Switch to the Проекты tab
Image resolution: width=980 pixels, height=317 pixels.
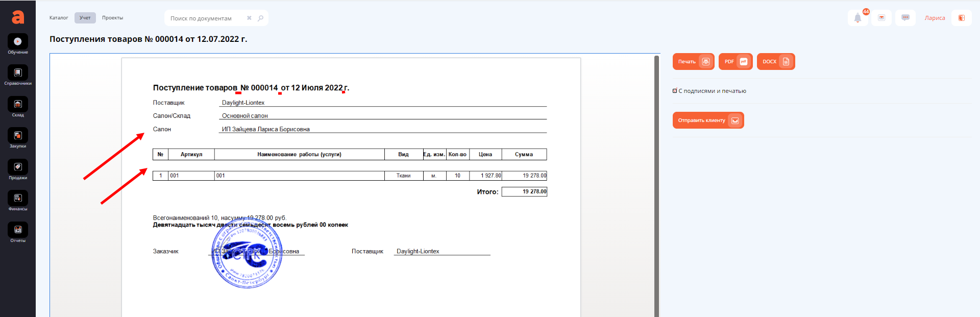click(x=112, y=18)
